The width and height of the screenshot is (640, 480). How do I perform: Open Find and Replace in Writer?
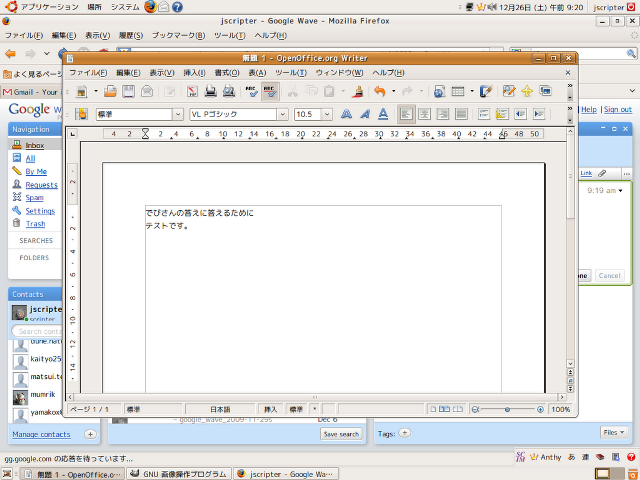(x=509, y=91)
